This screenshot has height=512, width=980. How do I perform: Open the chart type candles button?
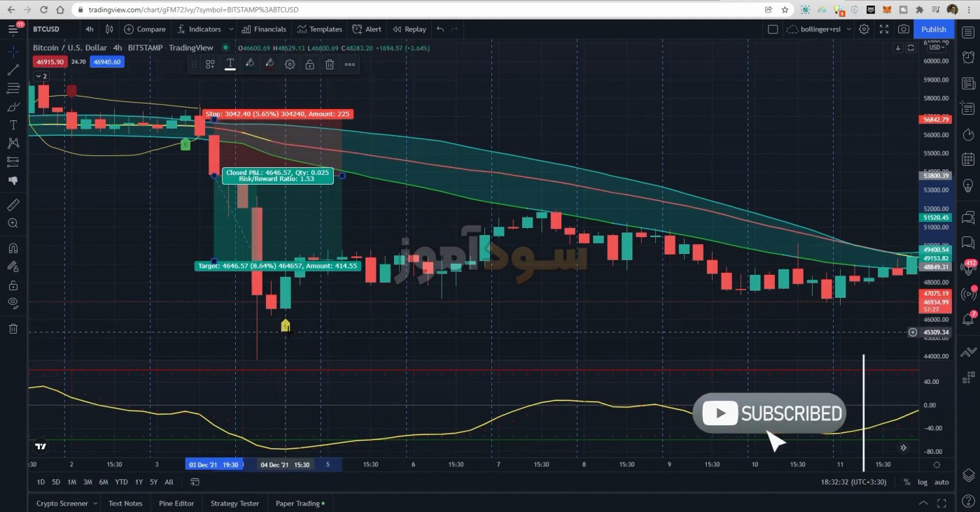point(109,29)
